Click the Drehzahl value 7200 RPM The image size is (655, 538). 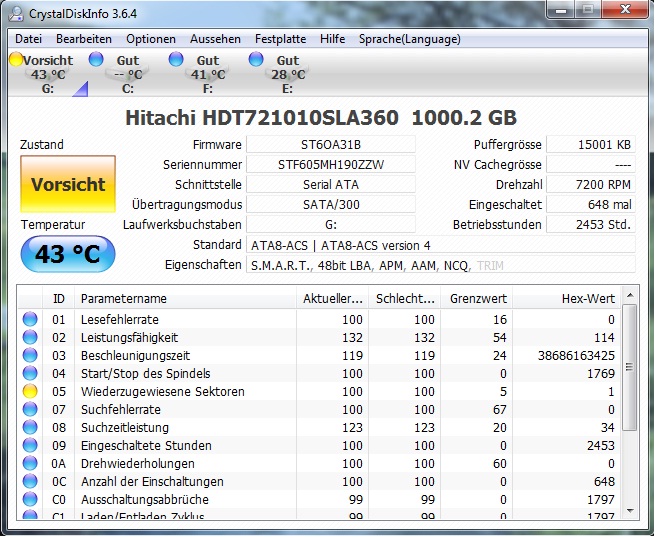point(591,185)
